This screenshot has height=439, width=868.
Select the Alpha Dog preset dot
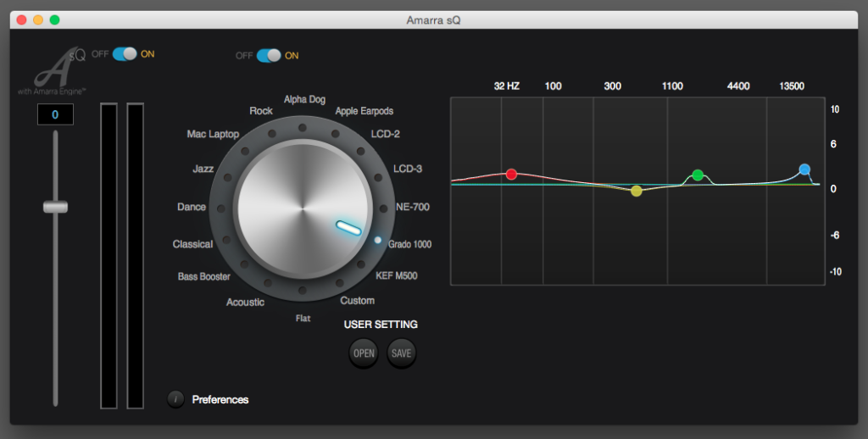[x=303, y=128]
